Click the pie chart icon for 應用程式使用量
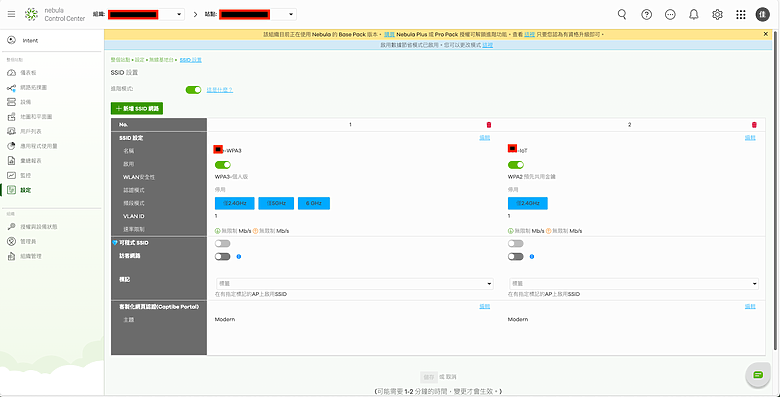Image resolution: width=780 pixels, height=397 pixels. pyautogui.click(x=12, y=146)
